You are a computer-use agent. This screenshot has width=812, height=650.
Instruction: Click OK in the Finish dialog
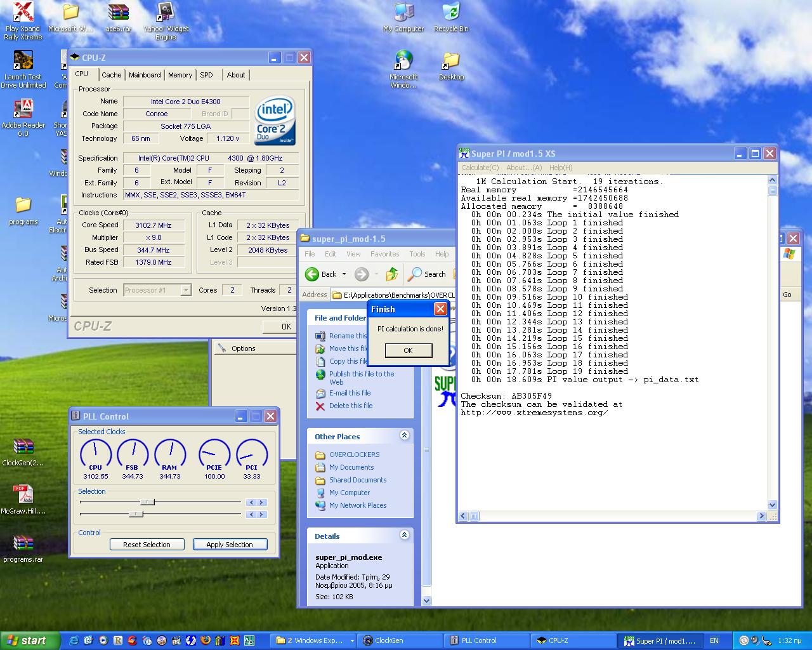(408, 350)
